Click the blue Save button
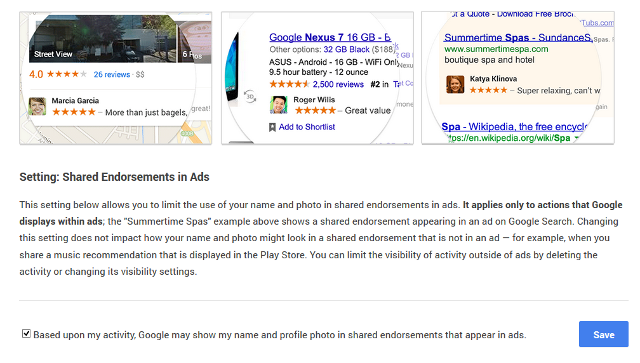 tap(604, 334)
